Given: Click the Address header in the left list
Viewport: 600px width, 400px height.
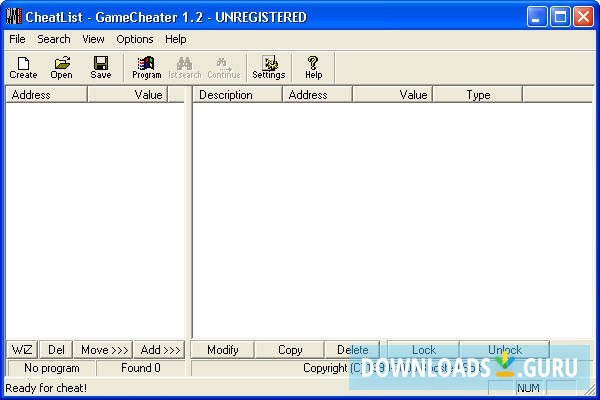Looking at the screenshot, I should pyautogui.click(x=47, y=95).
